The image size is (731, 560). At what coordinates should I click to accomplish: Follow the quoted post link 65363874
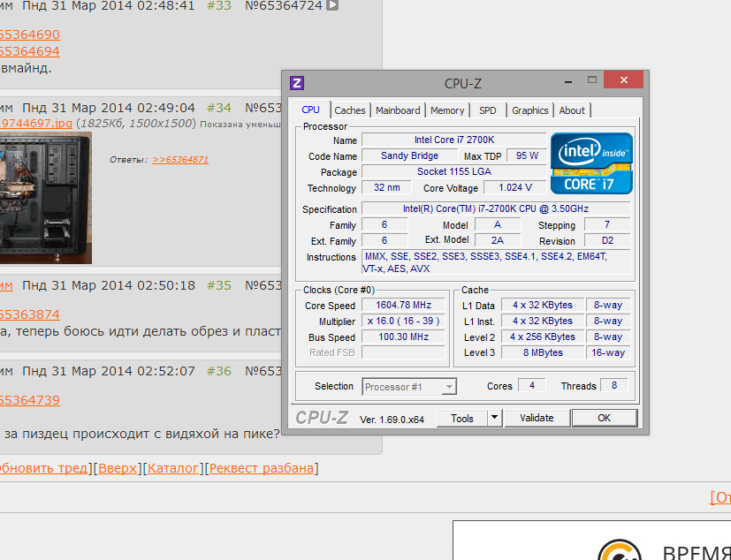(x=30, y=314)
